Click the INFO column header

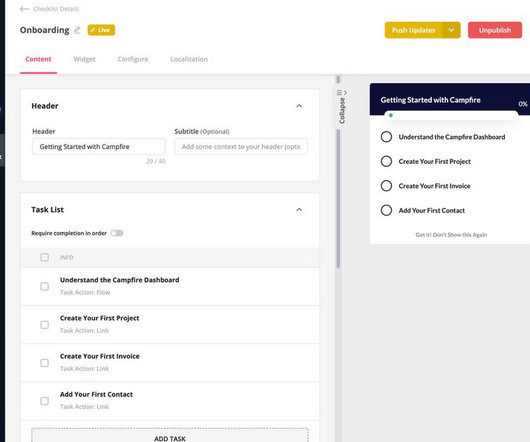pyautogui.click(x=67, y=257)
